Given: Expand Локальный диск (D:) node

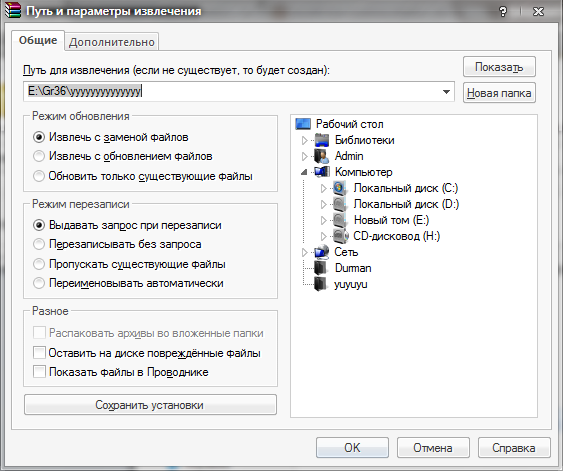Looking at the screenshot, I should tap(323, 204).
